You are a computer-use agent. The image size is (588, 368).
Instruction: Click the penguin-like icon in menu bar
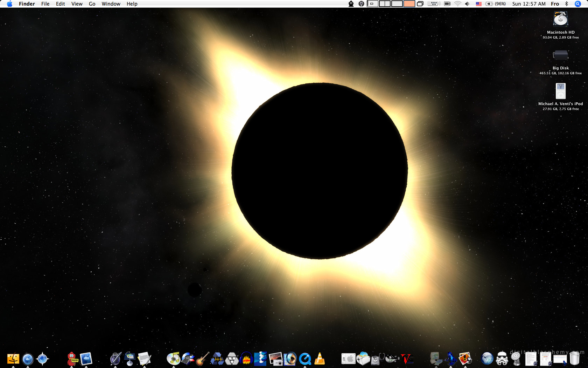coord(351,4)
